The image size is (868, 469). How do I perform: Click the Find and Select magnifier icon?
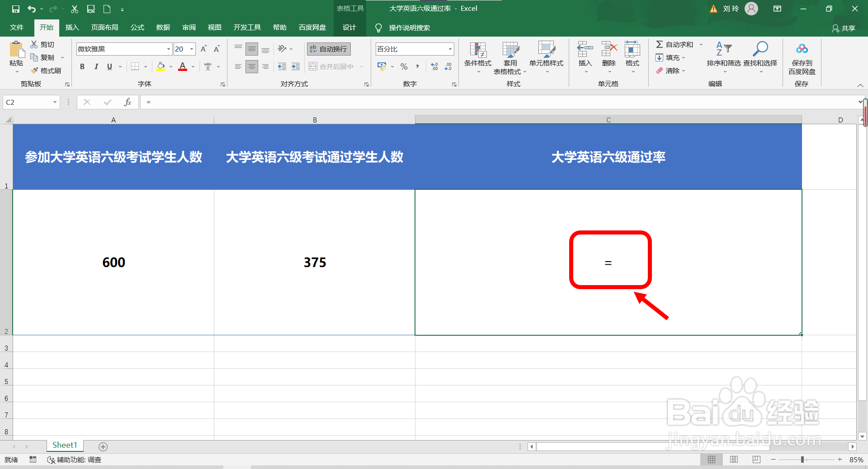(x=760, y=49)
